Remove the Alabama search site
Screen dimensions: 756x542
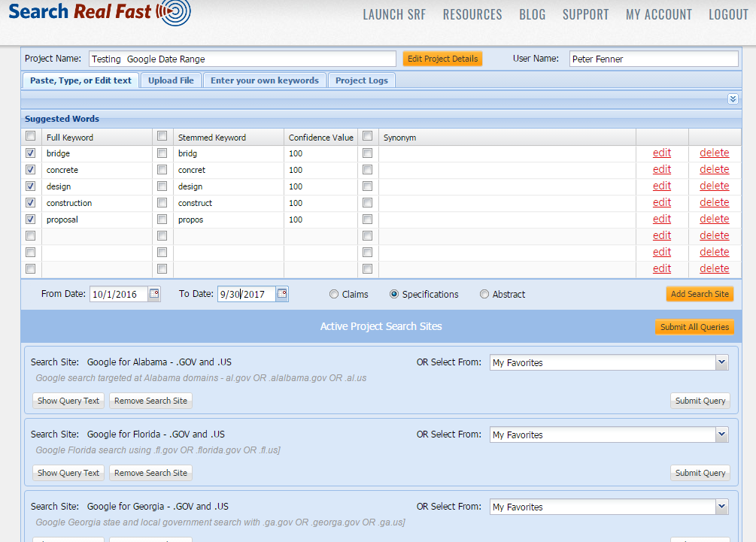pyautogui.click(x=150, y=401)
